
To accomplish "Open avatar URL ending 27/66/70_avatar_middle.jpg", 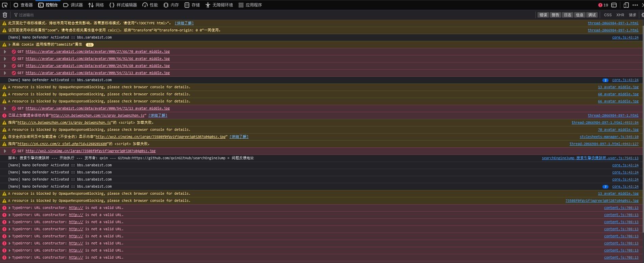I will point(98,52).
